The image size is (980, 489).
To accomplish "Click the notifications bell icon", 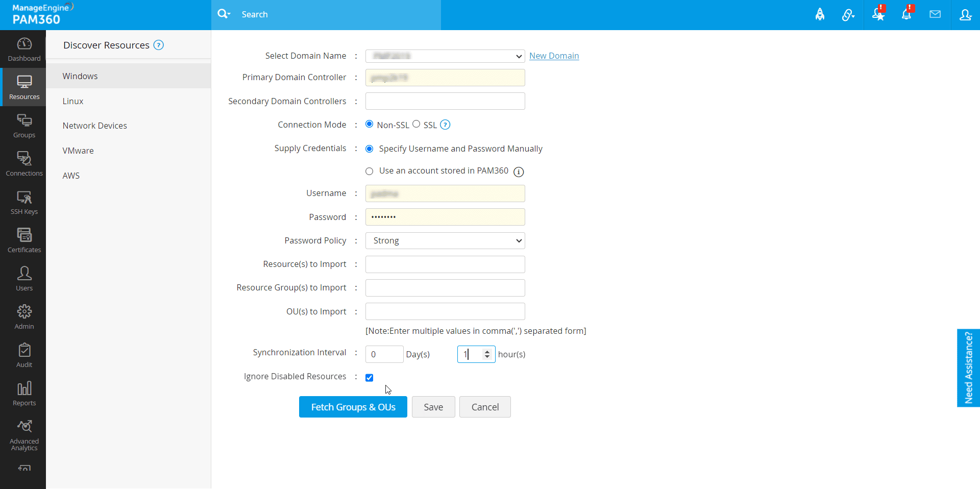I will pos(906,14).
